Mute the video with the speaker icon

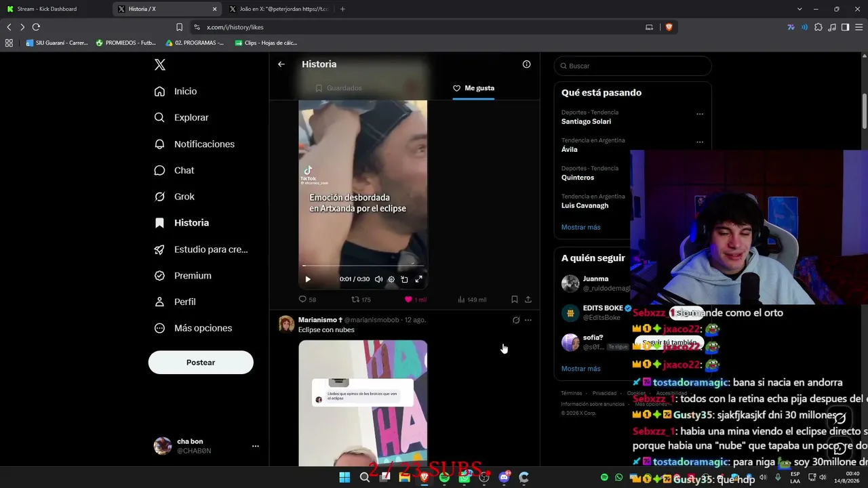point(378,279)
